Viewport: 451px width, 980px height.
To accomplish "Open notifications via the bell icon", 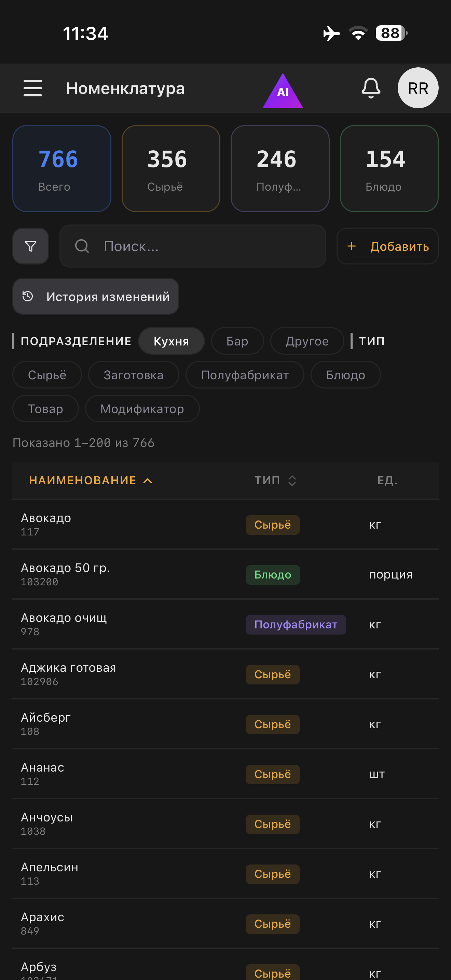I will [371, 88].
